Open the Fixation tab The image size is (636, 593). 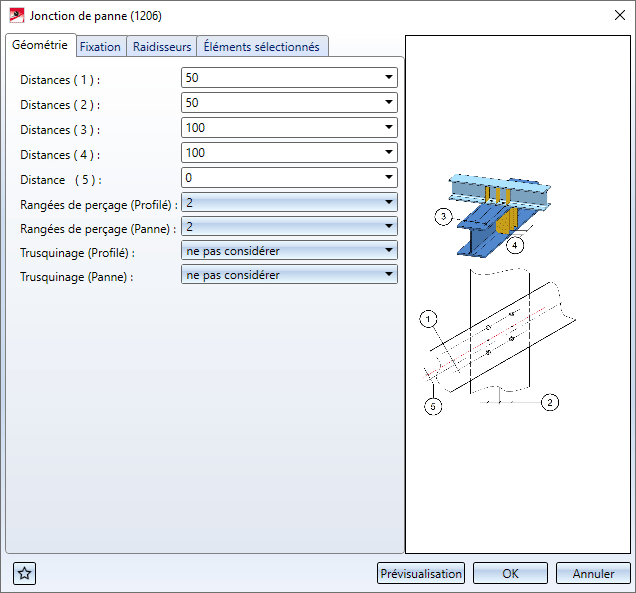pos(100,47)
